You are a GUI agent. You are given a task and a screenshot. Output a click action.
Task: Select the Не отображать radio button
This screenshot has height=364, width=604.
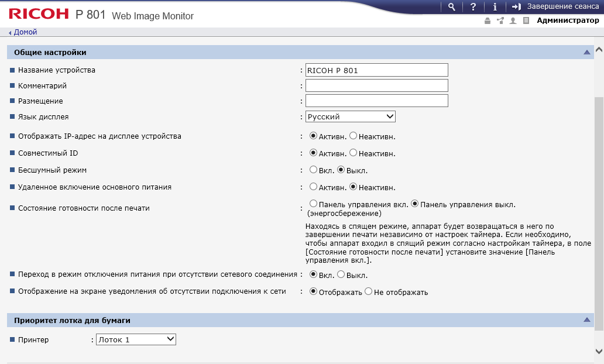pyautogui.click(x=368, y=291)
